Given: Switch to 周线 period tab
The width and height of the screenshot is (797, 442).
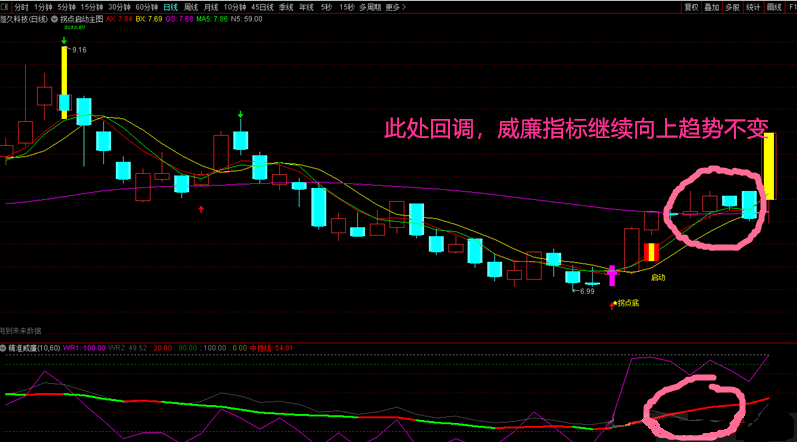Looking at the screenshot, I should coord(191,7).
